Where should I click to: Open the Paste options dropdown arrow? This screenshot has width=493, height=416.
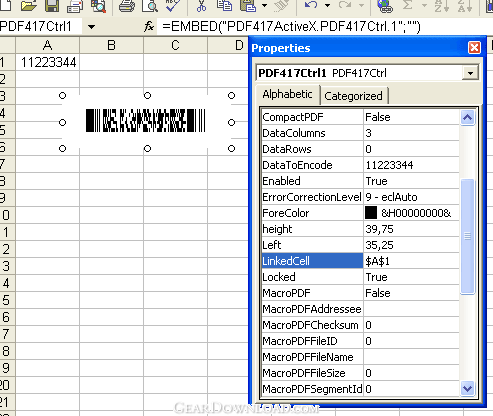tap(264, 5)
